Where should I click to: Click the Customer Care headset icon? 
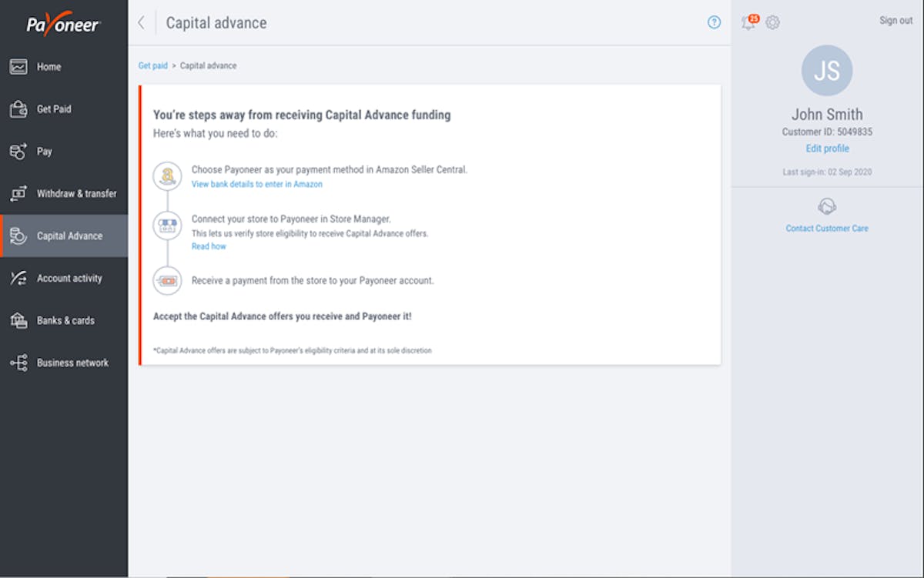click(x=827, y=207)
